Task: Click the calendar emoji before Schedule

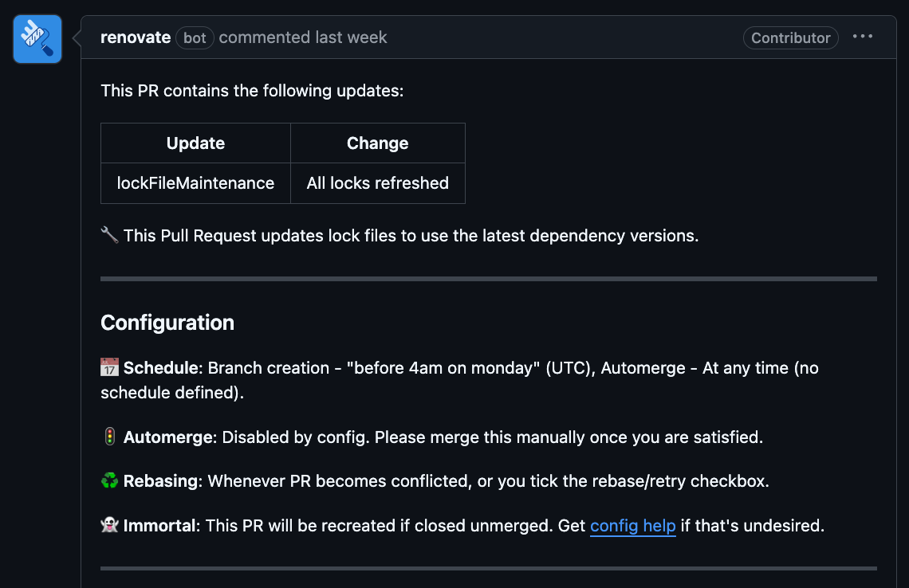Action: (110, 368)
